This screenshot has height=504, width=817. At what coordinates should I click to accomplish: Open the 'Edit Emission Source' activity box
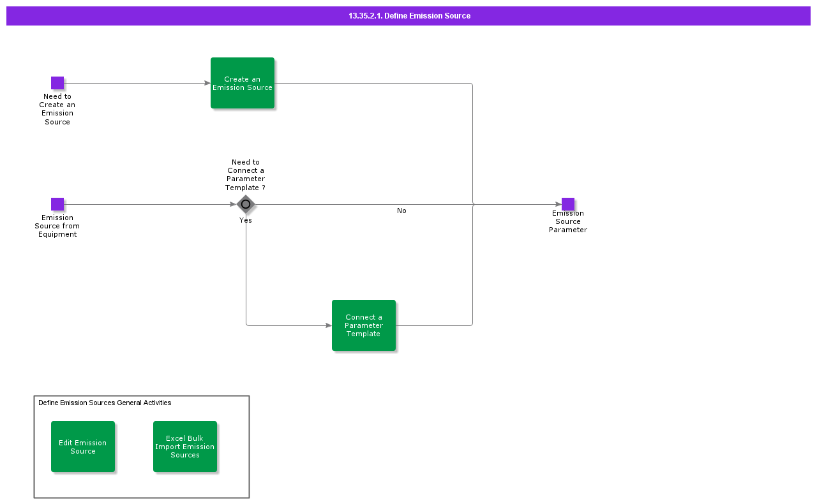(x=83, y=447)
